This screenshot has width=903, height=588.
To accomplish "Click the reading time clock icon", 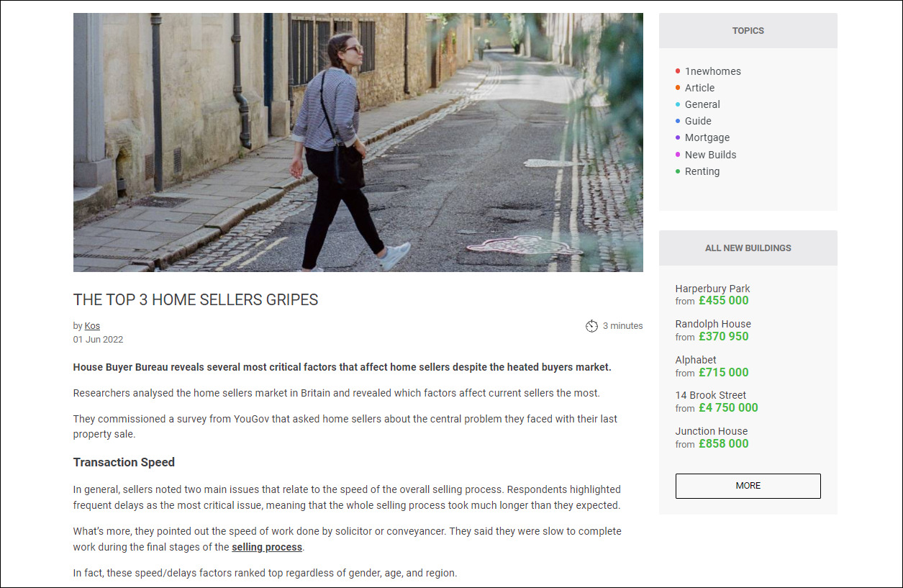I will tap(591, 326).
